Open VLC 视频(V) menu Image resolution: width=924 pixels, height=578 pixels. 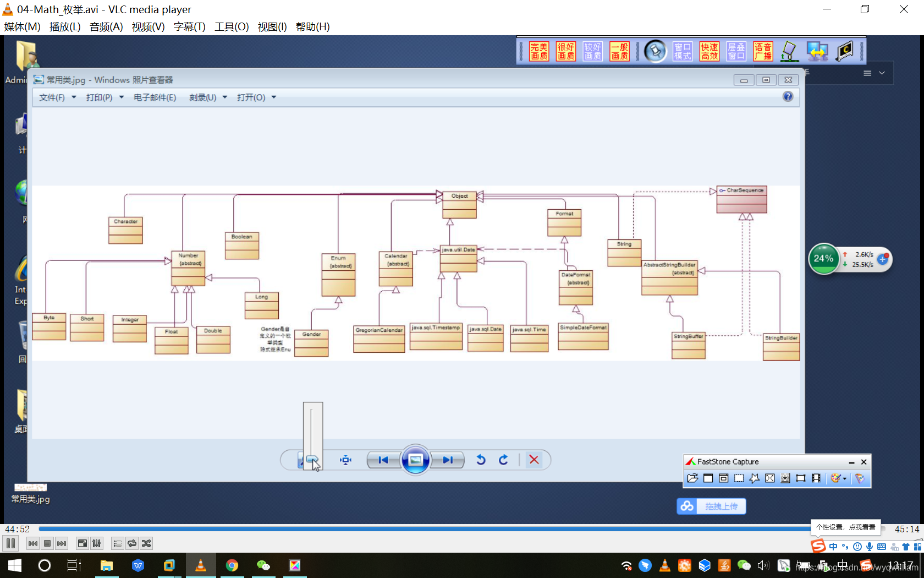click(x=148, y=26)
